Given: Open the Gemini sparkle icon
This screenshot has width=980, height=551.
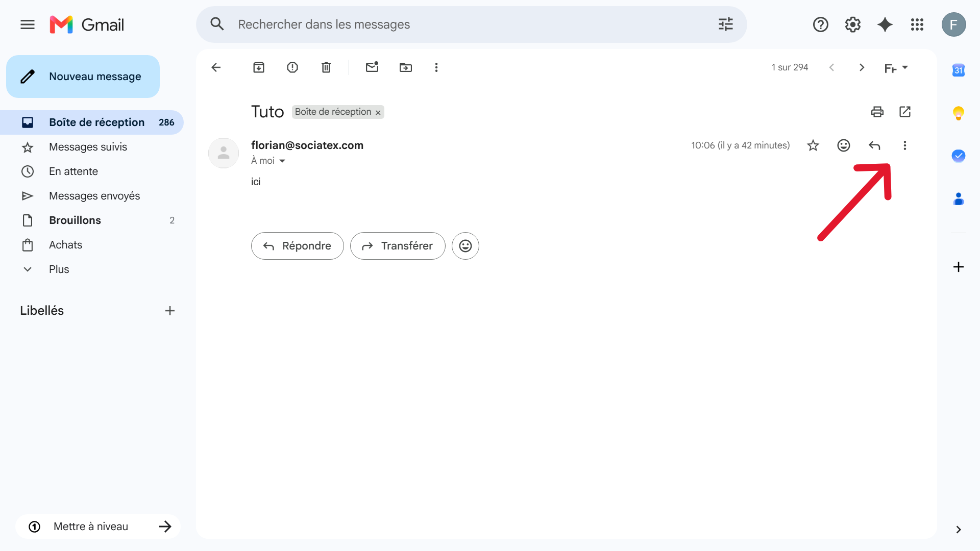Looking at the screenshot, I should click(885, 24).
